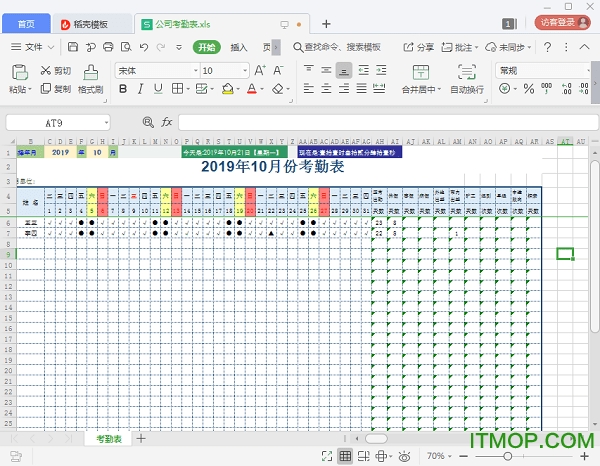The image size is (600, 466).
Task: Toggle italic formatting
Action: tap(140, 89)
